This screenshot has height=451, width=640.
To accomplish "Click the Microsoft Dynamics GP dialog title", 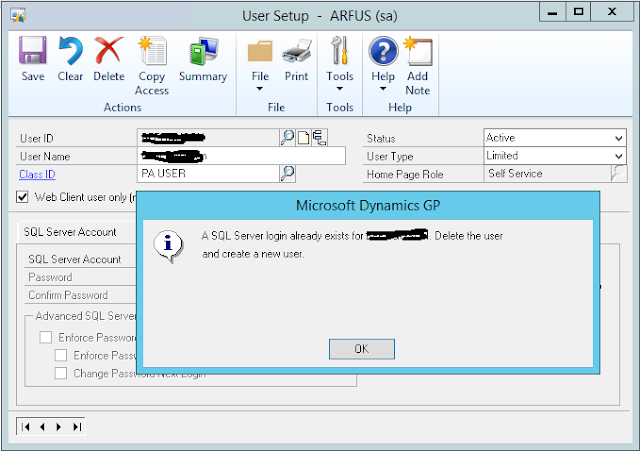I will click(x=368, y=205).
